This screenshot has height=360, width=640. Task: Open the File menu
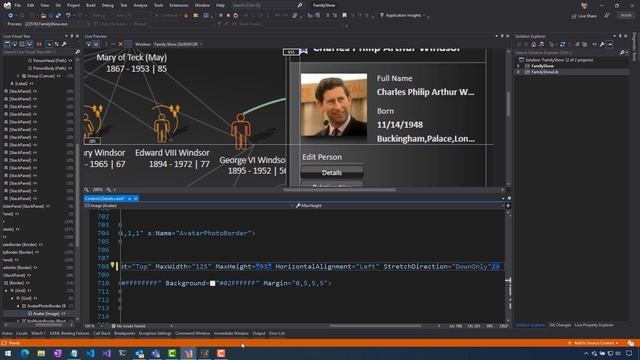[18, 5]
